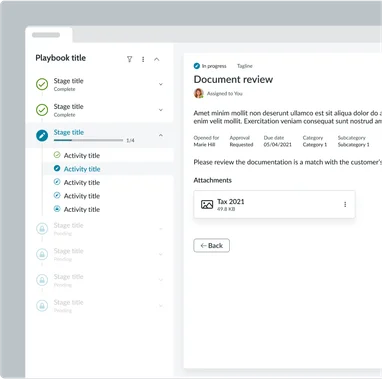
Task: Click the Opened for Marie Hill value
Action: point(204,145)
